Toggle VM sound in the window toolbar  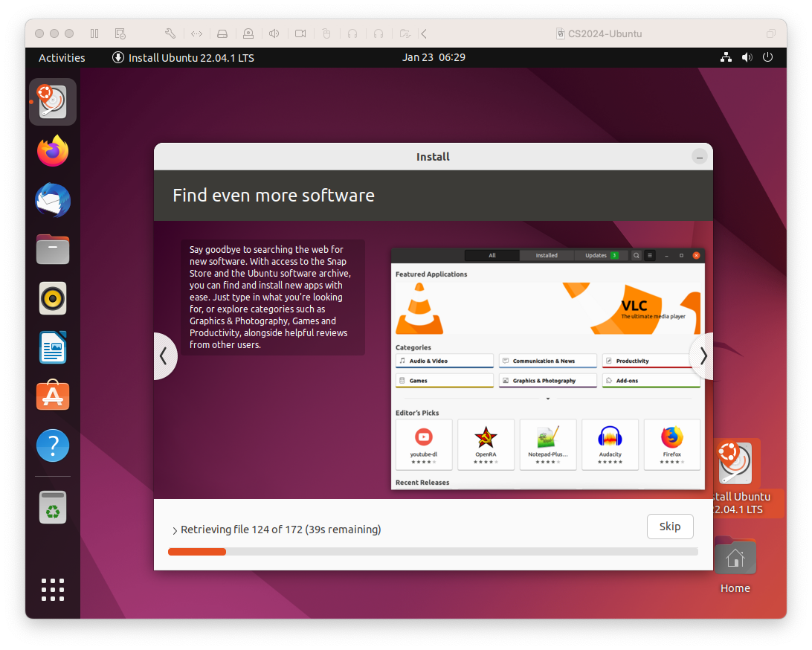coord(274,33)
